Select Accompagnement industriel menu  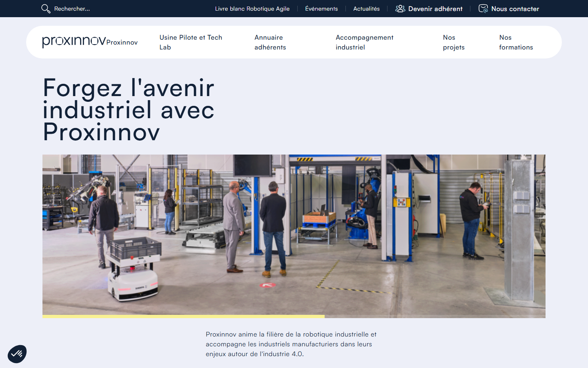(364, 42)
